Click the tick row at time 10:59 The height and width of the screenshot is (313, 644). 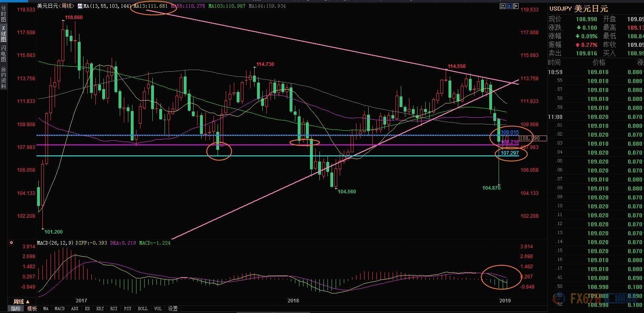tap(596, 72)
